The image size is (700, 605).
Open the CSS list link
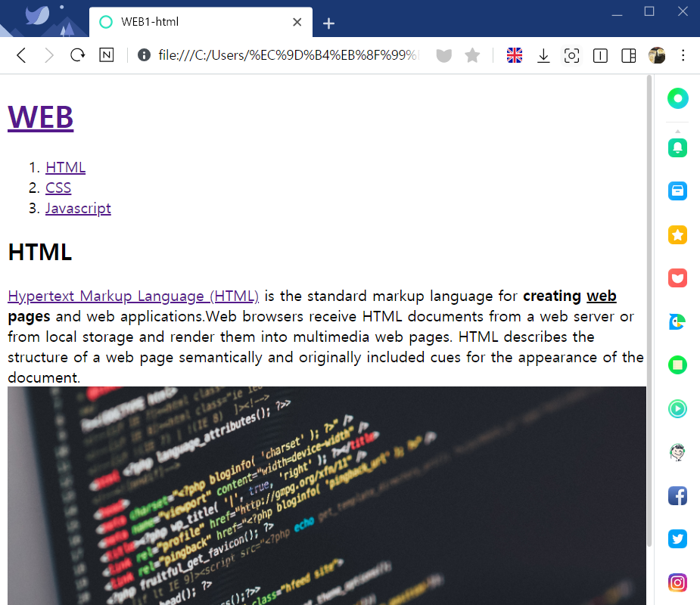pos(58,188)
